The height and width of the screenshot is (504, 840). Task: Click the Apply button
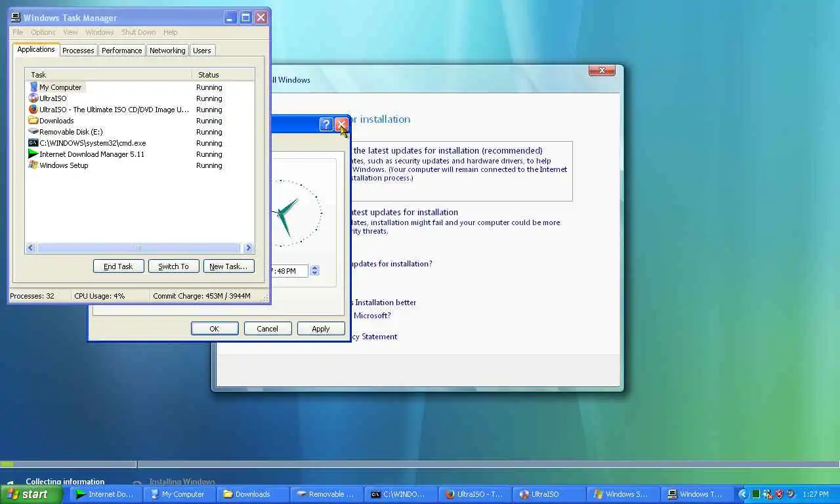[321, 329]
